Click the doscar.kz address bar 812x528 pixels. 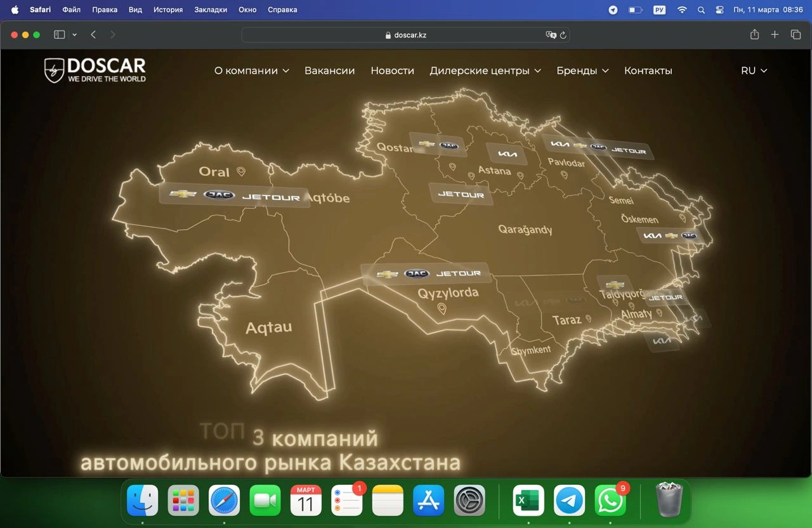405,35
